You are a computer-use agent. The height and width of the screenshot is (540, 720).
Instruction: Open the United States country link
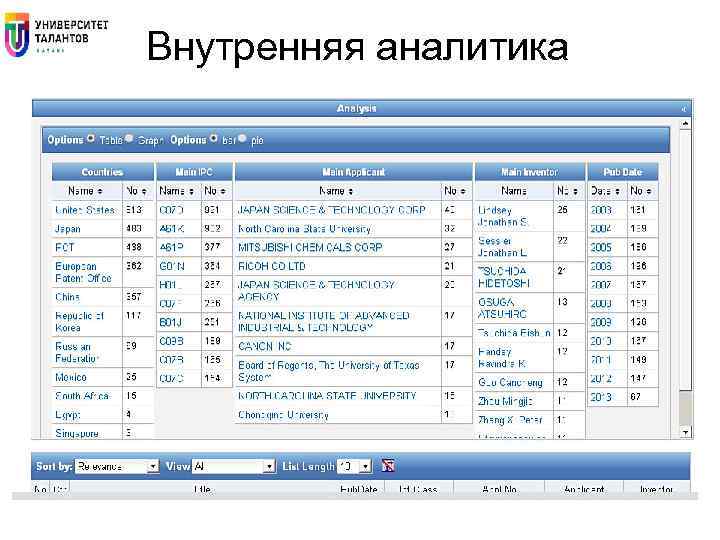tap(85, 210)
